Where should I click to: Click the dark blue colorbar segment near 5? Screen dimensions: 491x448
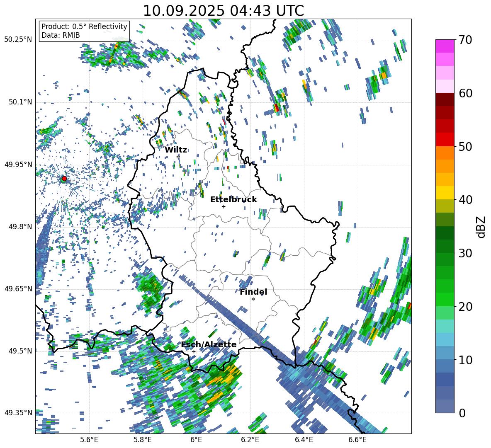tap(445, 380)
